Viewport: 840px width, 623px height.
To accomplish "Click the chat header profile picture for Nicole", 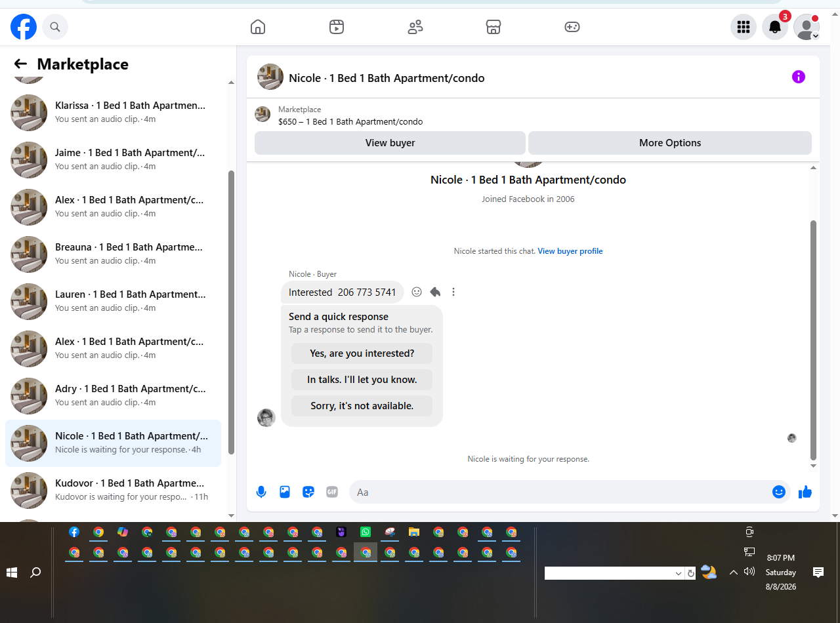I will [270, 77].
